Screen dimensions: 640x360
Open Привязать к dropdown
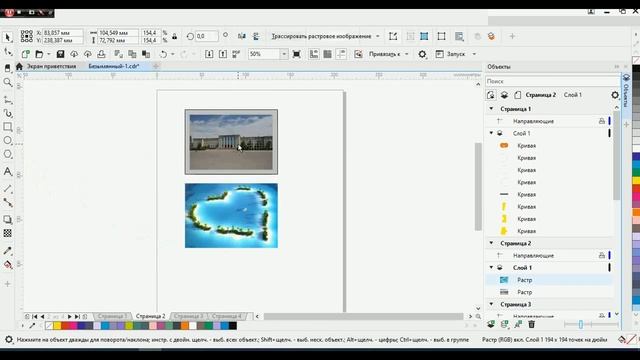(407, 54)
